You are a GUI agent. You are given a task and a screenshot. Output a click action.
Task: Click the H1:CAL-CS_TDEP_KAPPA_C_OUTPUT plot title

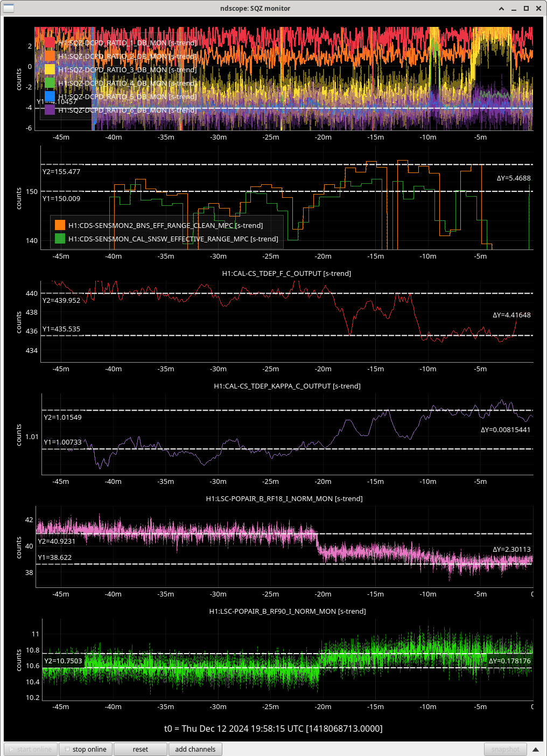tap(287, 386)
